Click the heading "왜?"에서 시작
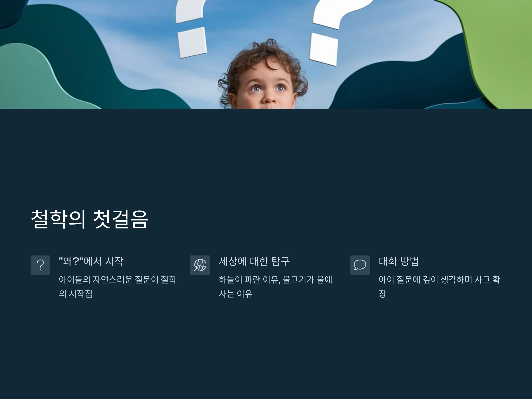The width and height of the screenshot is (532, 399). (x=91, y=261)
